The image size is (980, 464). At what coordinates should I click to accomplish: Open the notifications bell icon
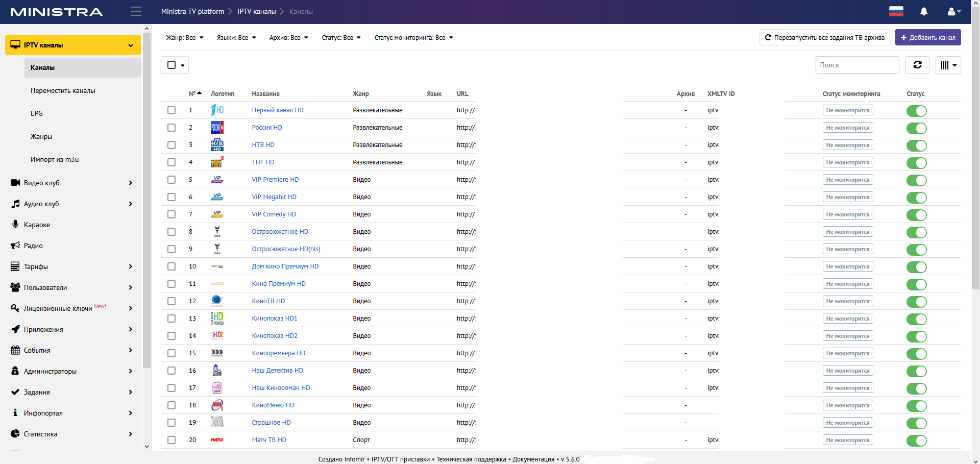click(924, 11)
